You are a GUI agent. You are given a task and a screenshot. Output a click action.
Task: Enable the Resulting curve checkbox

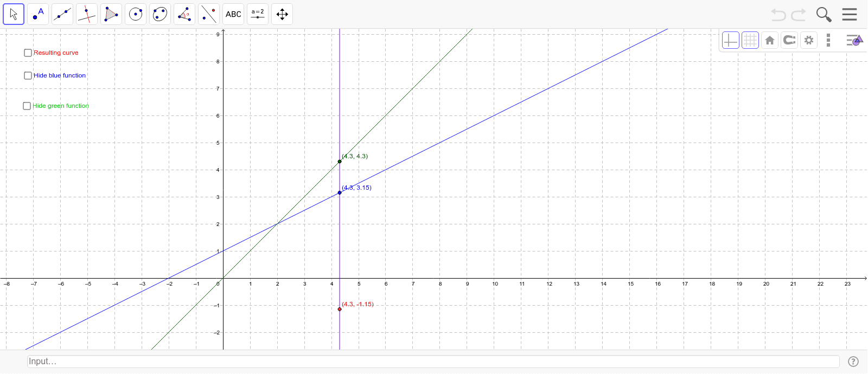point(28,53)
